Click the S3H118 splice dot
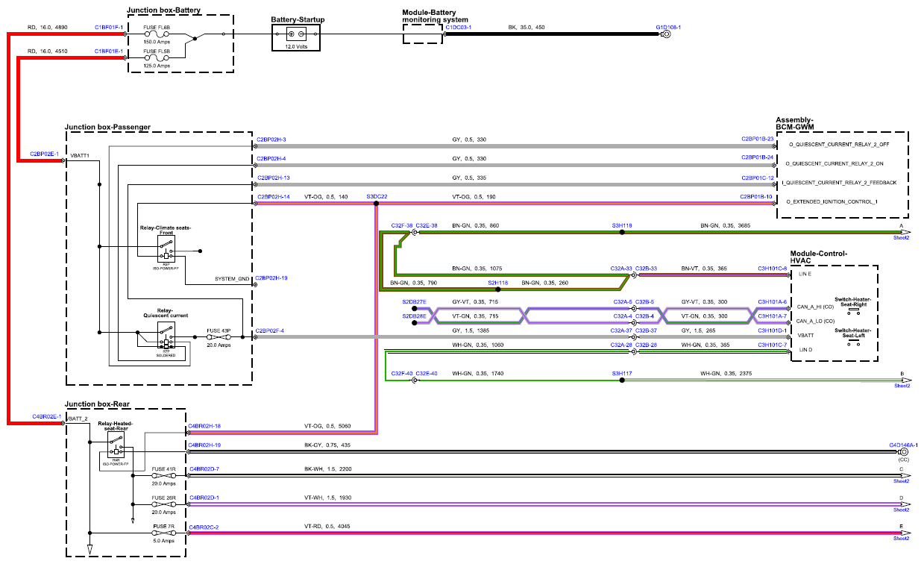 click(x=622, y=233)
